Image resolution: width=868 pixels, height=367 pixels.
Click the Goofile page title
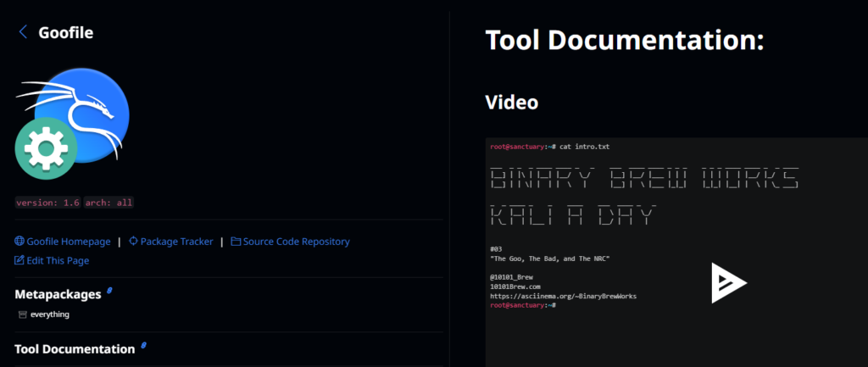coord(66,33)
